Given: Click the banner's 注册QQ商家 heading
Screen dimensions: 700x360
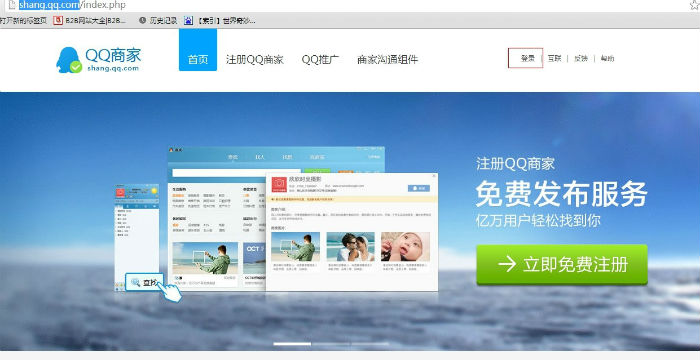Looking at the screenshot, I should pyautogui.click(x=515, y=163).
